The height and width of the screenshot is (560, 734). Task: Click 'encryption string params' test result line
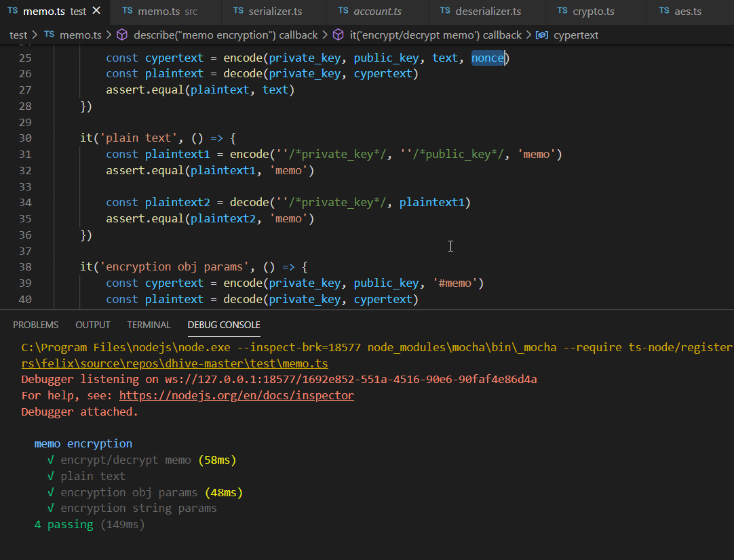[132, 508]
